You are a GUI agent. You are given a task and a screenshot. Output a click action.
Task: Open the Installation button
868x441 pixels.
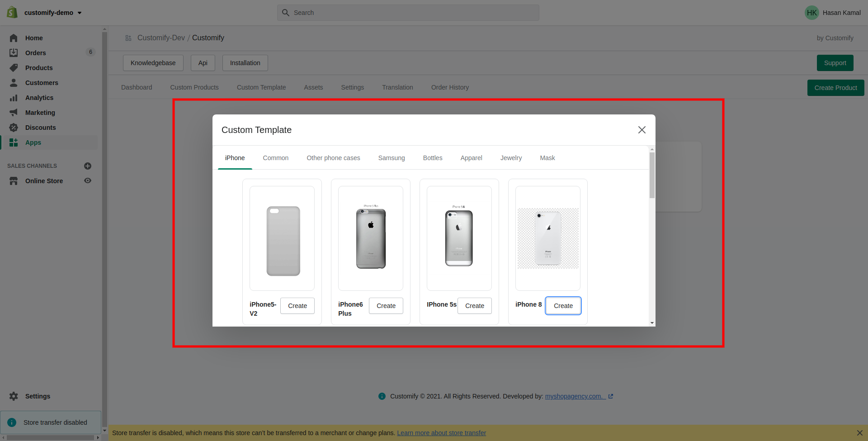[245, 63]
